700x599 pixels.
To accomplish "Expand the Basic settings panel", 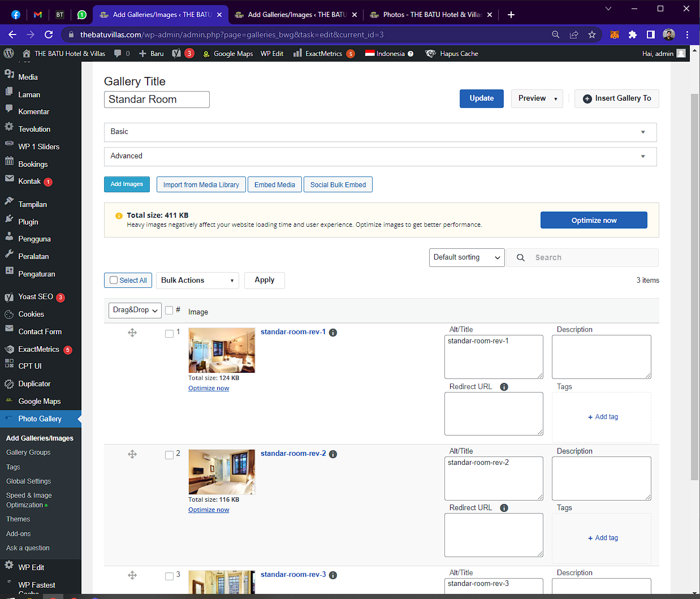I will pyautogui.click(x=380, y=132).
